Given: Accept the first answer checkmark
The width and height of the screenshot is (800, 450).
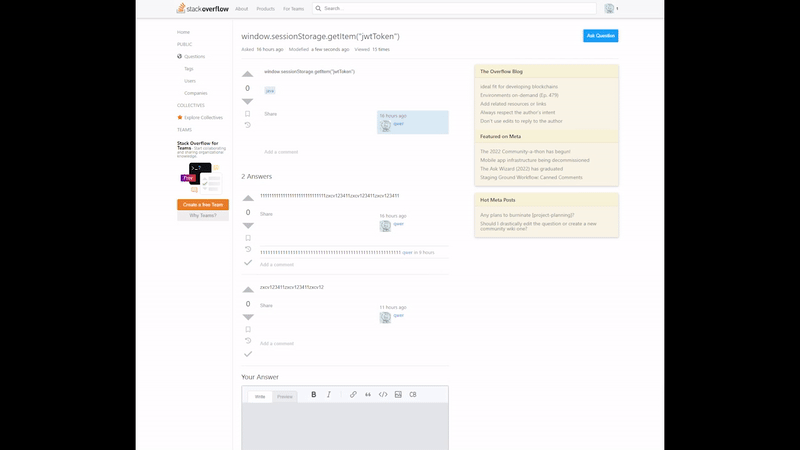Looking at the screenshot, I should coord(248,262).
